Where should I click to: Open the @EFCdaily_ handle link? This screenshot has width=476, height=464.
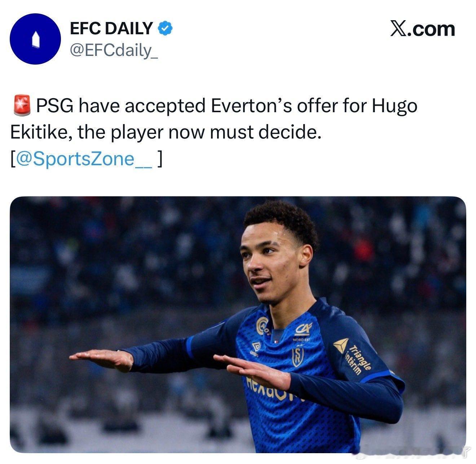[114, 51]
